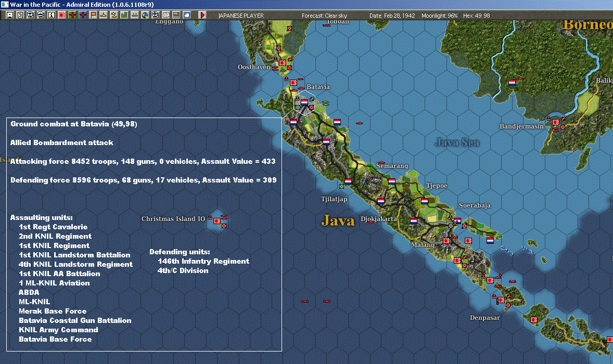Click '1st Regt Cavalerie' in assaulting units
The height and width of the screenshot is (364, 613).
pos(53,227)
